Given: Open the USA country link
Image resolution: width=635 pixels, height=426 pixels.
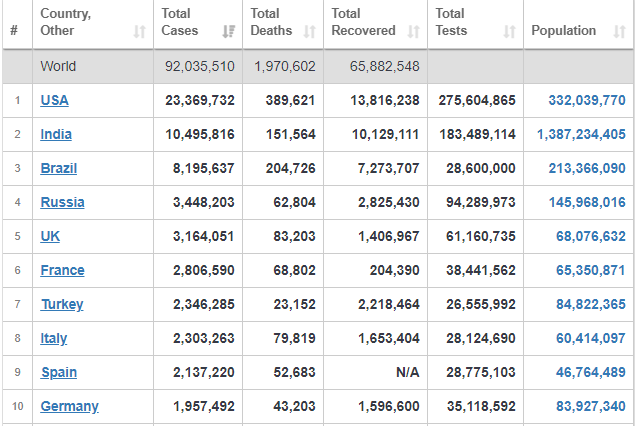Looking at the screenshot, I should point(54,100).
